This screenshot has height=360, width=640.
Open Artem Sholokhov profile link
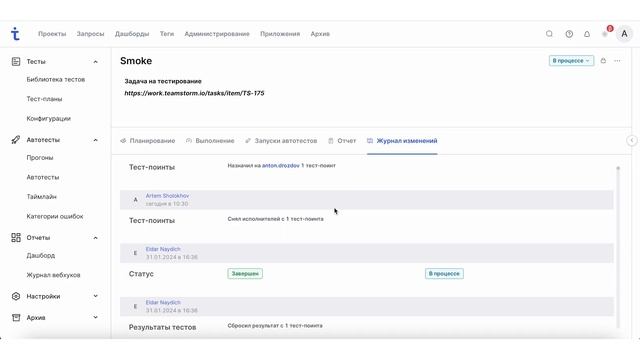pos(167,196)
